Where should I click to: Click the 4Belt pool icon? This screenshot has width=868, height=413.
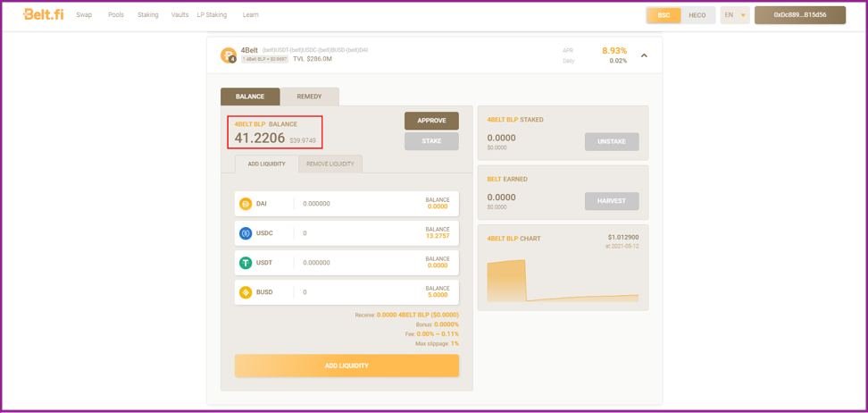(x=229, y=55)
